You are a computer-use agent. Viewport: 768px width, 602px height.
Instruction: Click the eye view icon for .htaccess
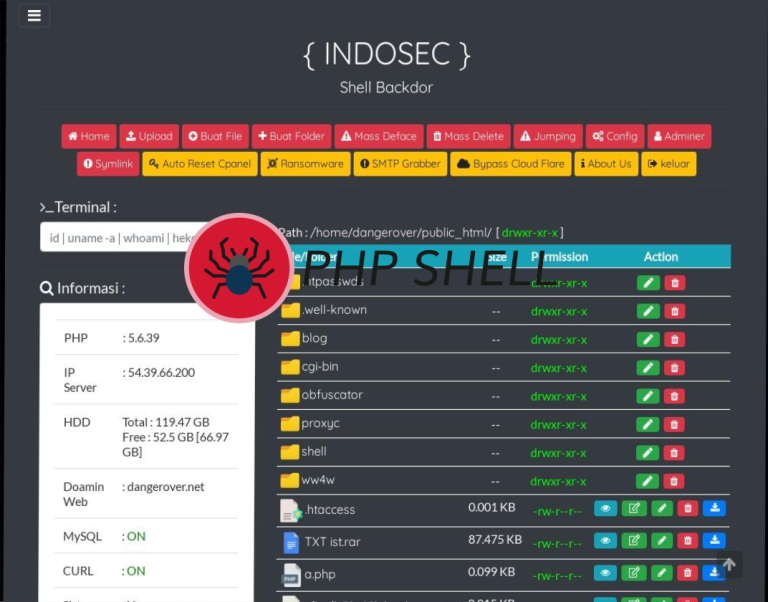605,508
